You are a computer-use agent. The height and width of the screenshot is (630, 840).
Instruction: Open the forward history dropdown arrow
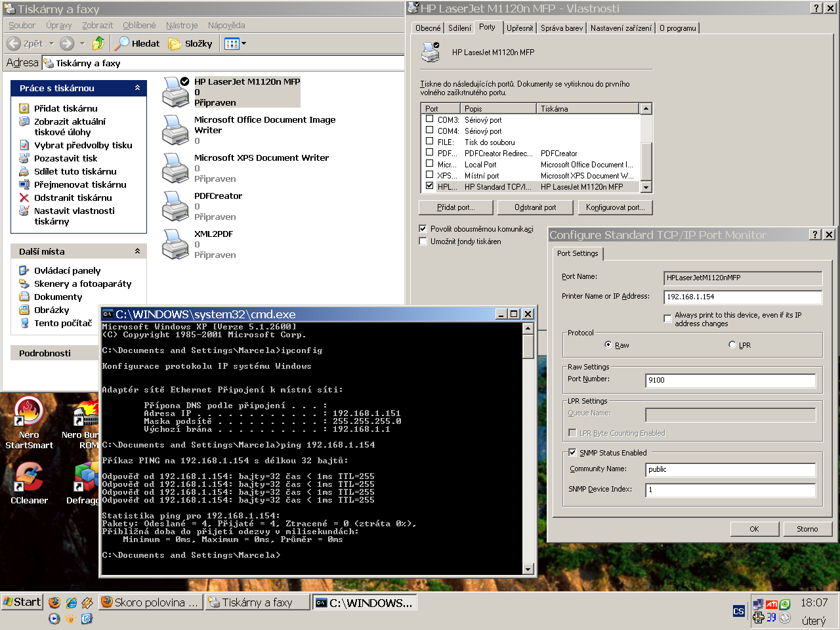[x=82, y=43]
